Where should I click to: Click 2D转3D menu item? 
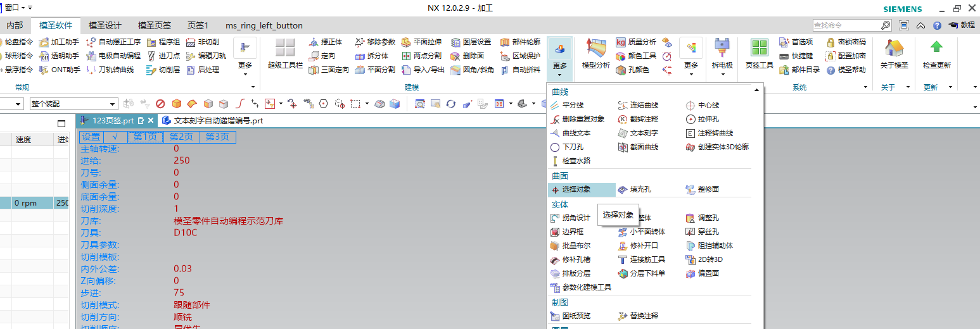[x=704, y=259]
